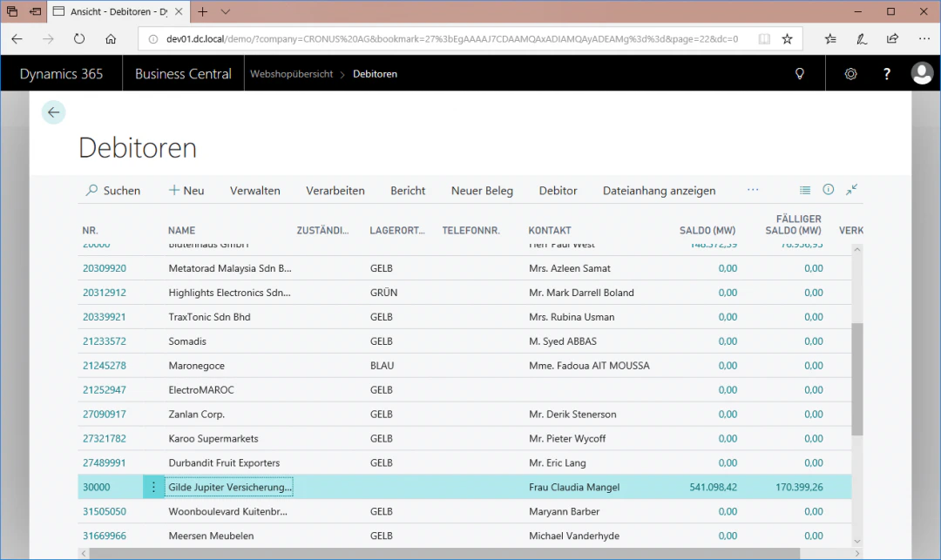Show tab previews chevron
The width and height of the screenshot is (941, 560).
point(225,11)
